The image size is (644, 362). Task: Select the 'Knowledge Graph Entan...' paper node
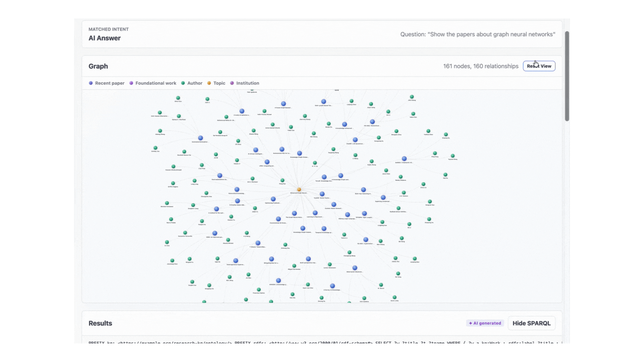(x=299, y=153)
